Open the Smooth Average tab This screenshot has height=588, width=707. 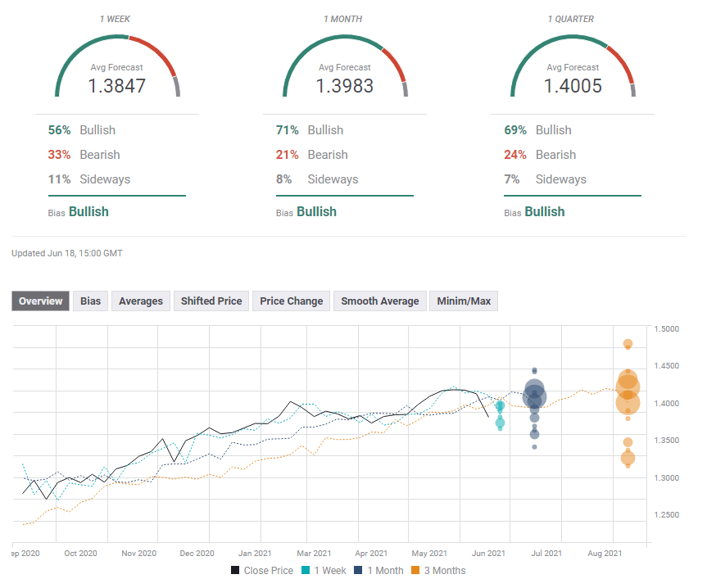pos(380,301)
